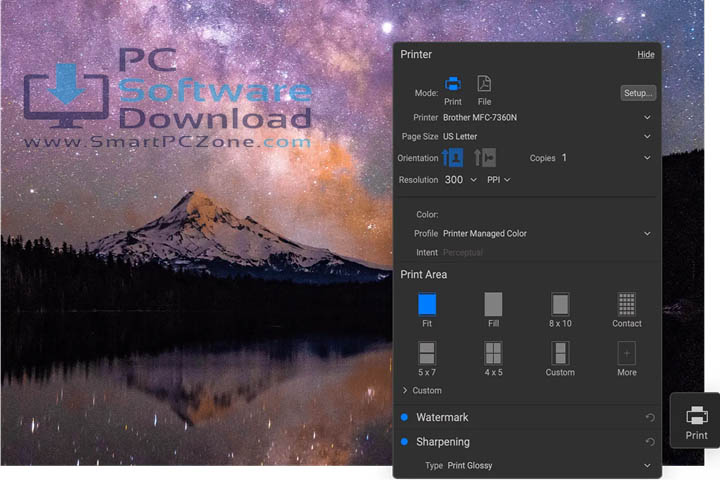This screenshot has width=720, height=480.
Task: Choose landscape orientation icon
Action: pos(485,158)
